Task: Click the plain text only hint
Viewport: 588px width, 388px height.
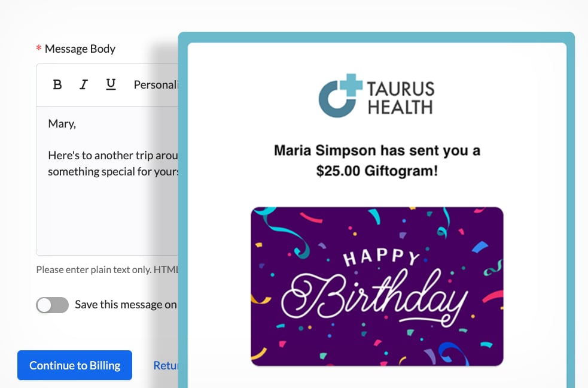Action: [x=107, y=269]
